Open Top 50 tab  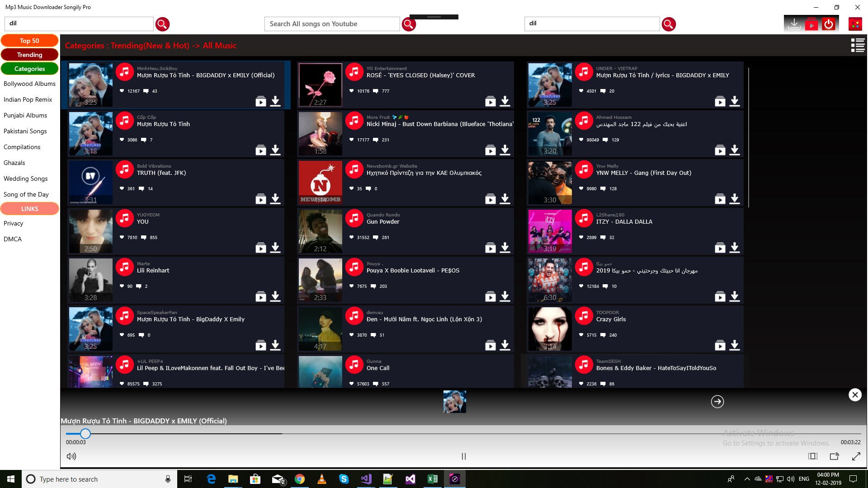[x=30, y=41]
